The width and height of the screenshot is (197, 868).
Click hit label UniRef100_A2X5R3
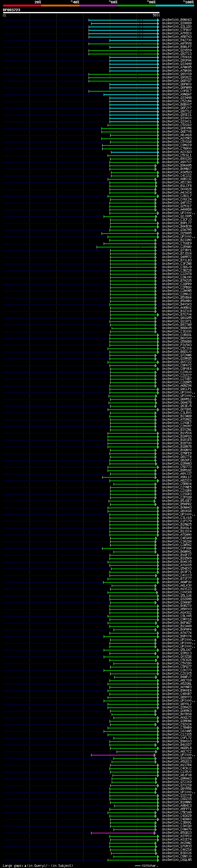coord(177,138)
